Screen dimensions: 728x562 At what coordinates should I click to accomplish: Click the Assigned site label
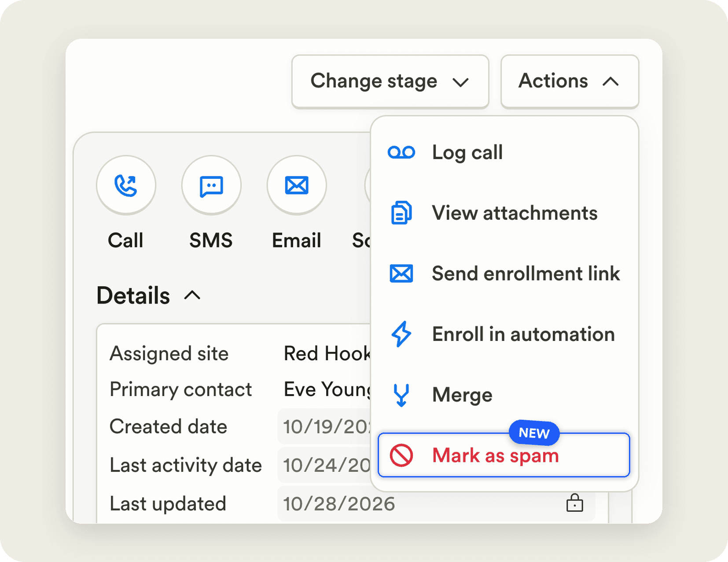coord(169,354)
